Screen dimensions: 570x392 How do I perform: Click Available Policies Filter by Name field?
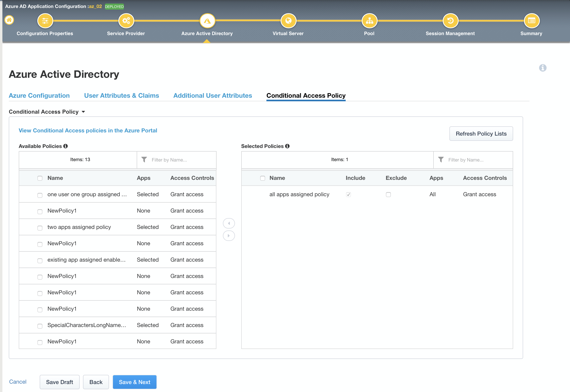pos(182,160)
